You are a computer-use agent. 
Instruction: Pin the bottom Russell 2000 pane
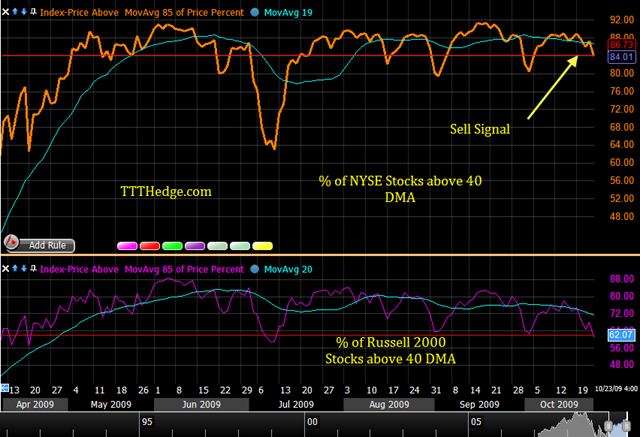33,268
